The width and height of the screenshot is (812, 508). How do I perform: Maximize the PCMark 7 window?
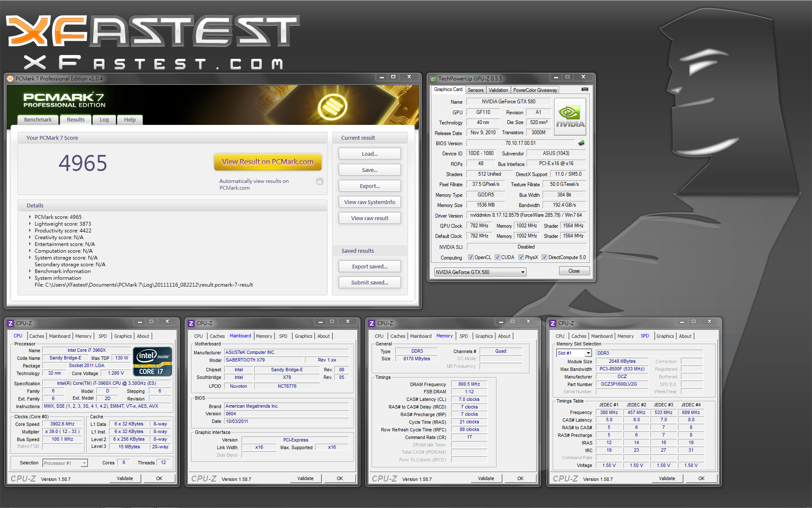[x=393, y=77]
